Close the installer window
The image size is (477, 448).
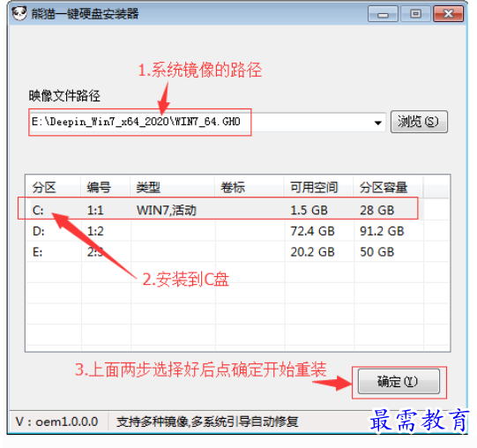448,14
